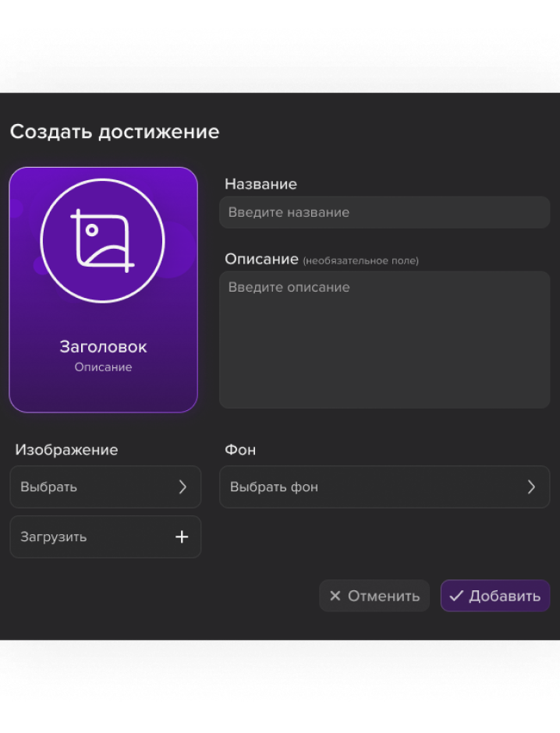Viewport: 560px width, 733px height.
Task: Click the Заголовок text in preview card
Action: [103, 347]
